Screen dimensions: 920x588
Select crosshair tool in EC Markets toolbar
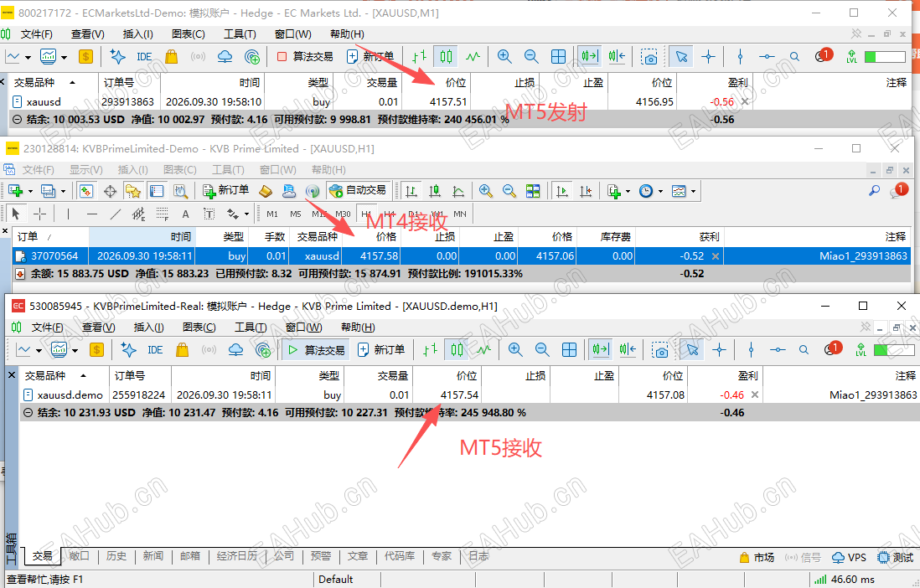[x=708, y=57]
